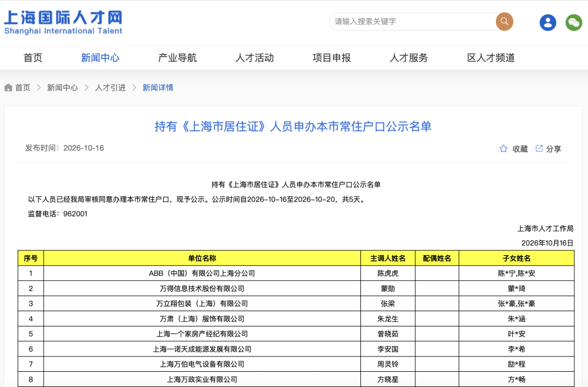
Task: Click the 配偶姓名 column header
Action: click(437, 258)
